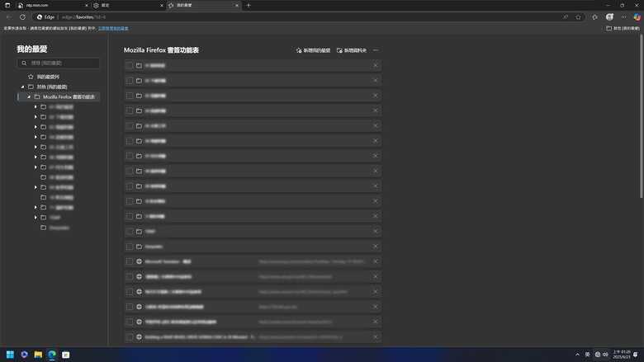Select the 我的最愛 browser tab

[203, 5]
